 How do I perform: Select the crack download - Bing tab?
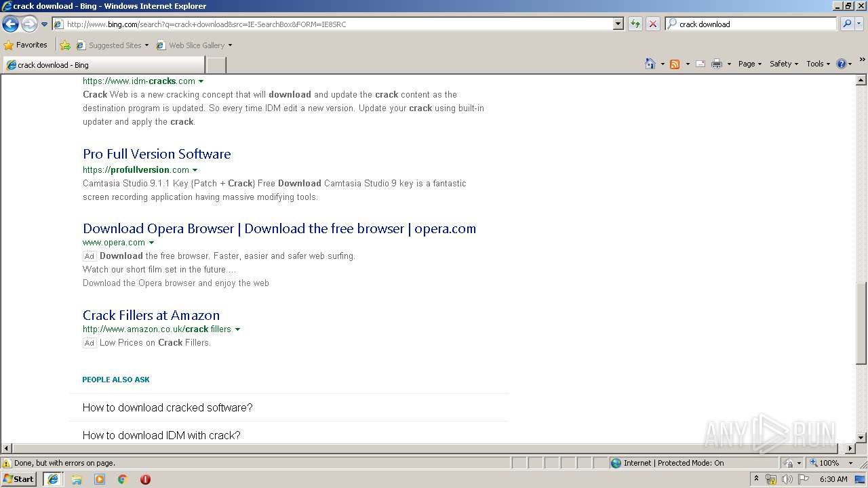coord(103,65)
